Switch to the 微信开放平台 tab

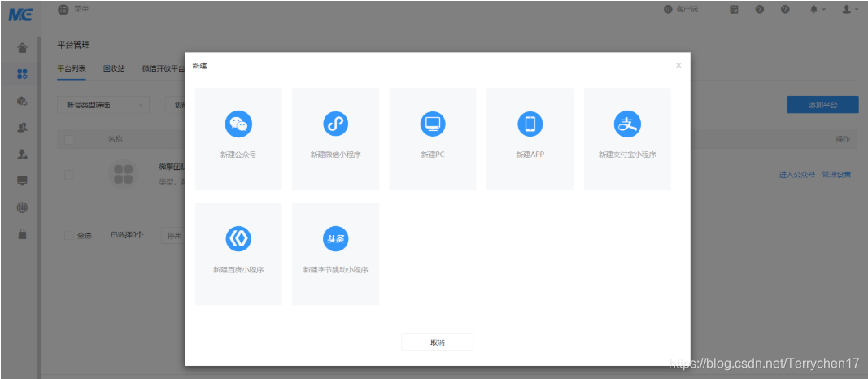(163, 68)
